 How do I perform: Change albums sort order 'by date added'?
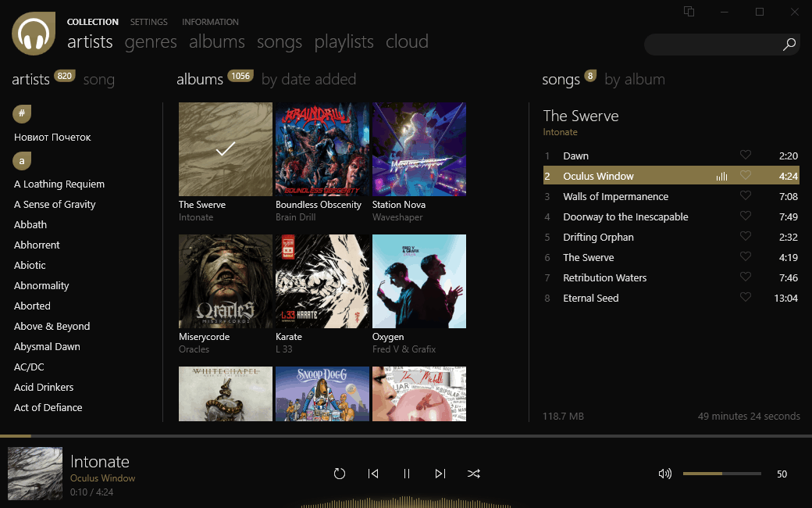(x=308, y=79)
